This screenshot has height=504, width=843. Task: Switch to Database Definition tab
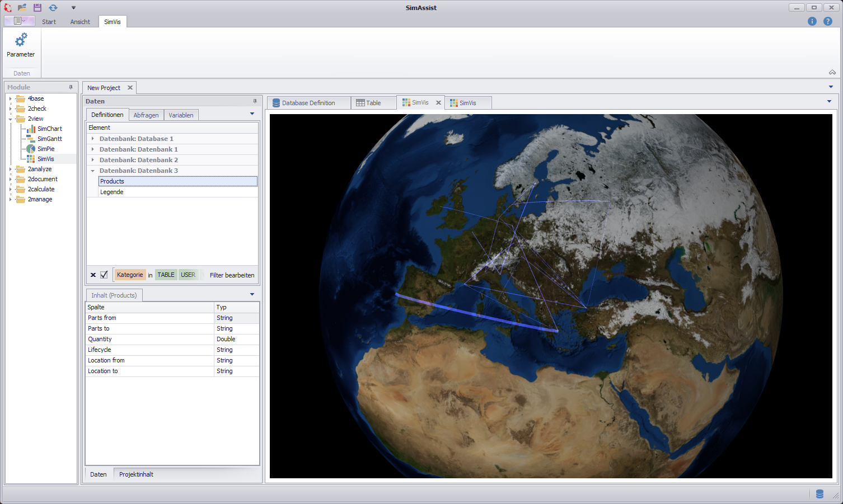click(x=308, y=103)
